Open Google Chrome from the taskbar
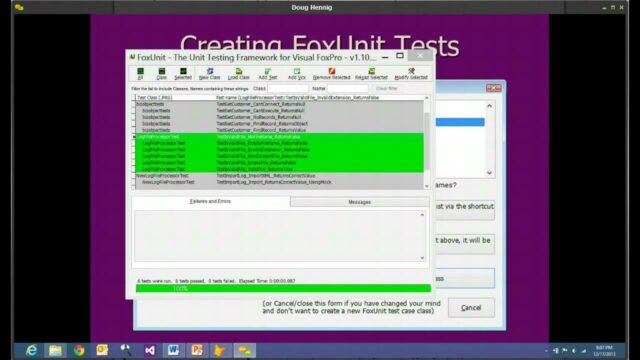 [79, 350]
